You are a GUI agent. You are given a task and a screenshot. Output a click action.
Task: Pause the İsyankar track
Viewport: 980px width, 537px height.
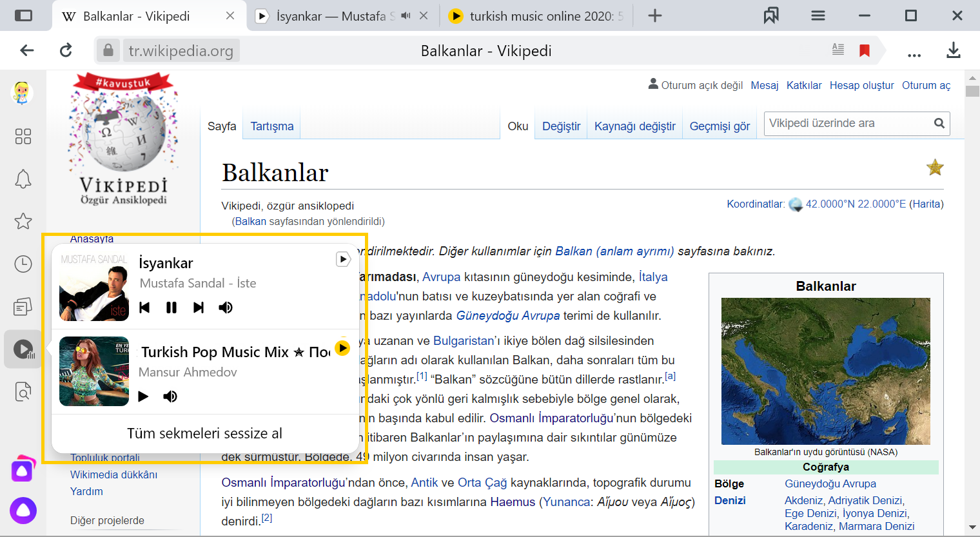point(171,308)
